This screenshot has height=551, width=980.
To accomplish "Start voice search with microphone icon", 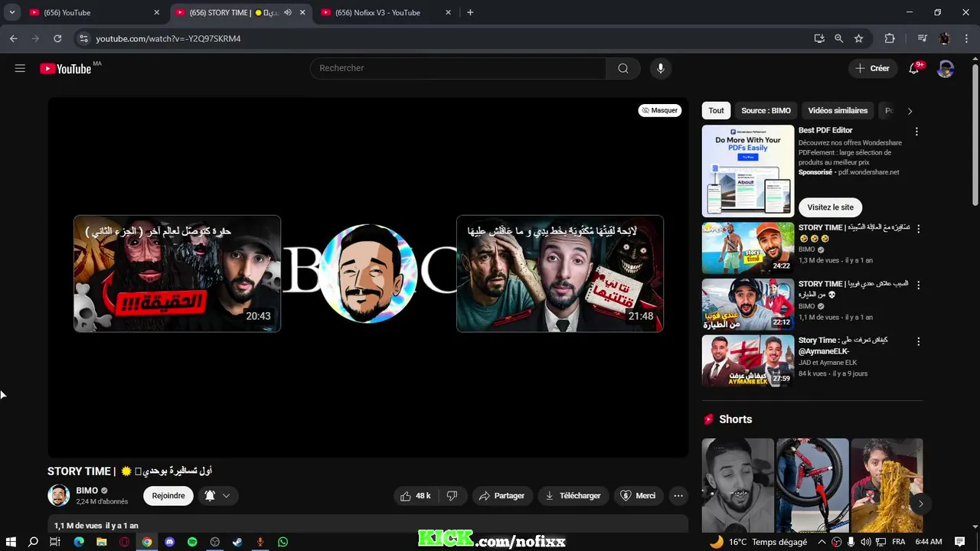I will 660,68.
